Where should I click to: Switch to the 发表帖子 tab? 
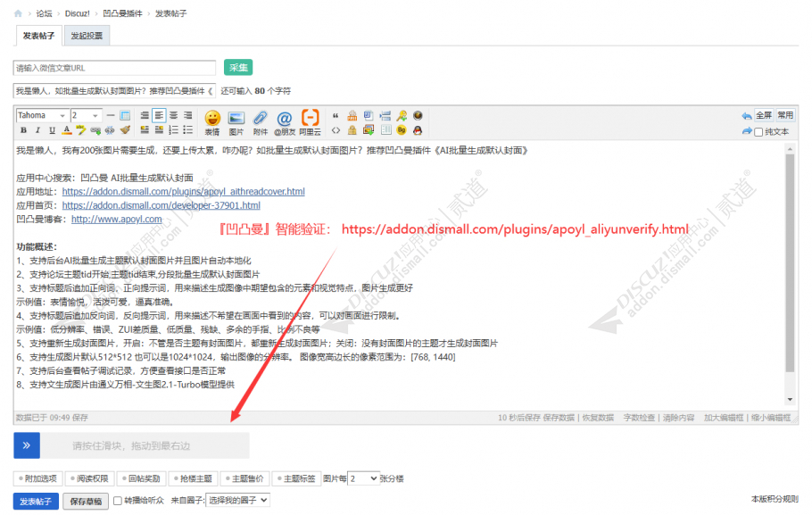pyautogui.click(x=38, y=36)
